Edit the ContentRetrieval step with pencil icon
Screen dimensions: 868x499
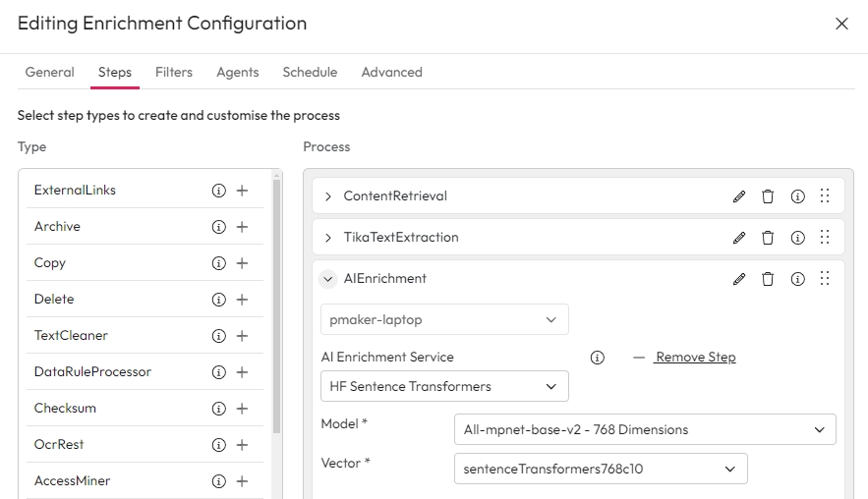tap(739, 196)
